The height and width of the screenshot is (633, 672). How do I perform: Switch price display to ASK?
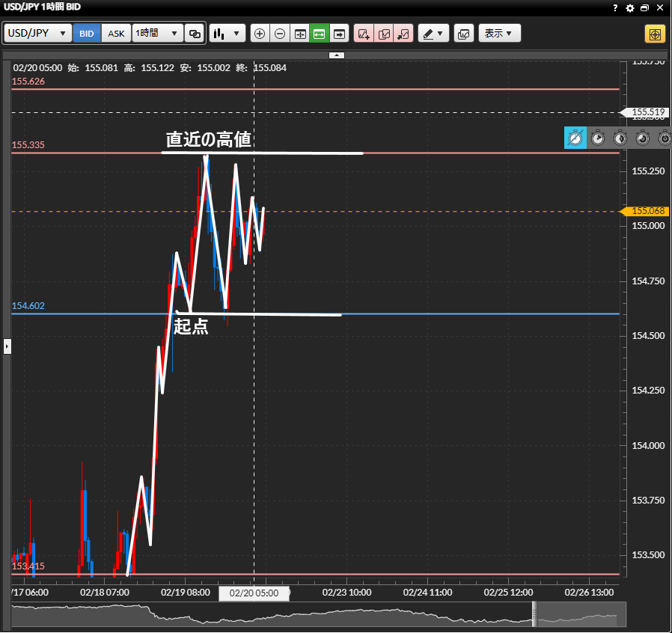116,34
